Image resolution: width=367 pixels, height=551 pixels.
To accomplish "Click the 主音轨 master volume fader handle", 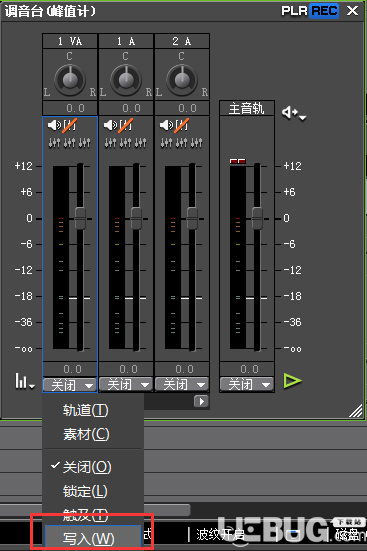I will tap(257, 218).
